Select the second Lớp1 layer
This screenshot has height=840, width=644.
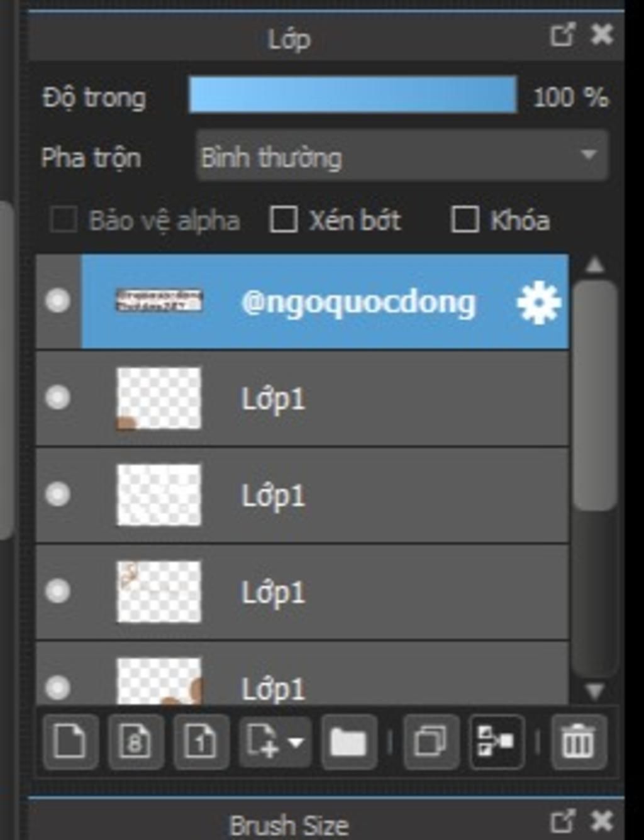[303, 495]
